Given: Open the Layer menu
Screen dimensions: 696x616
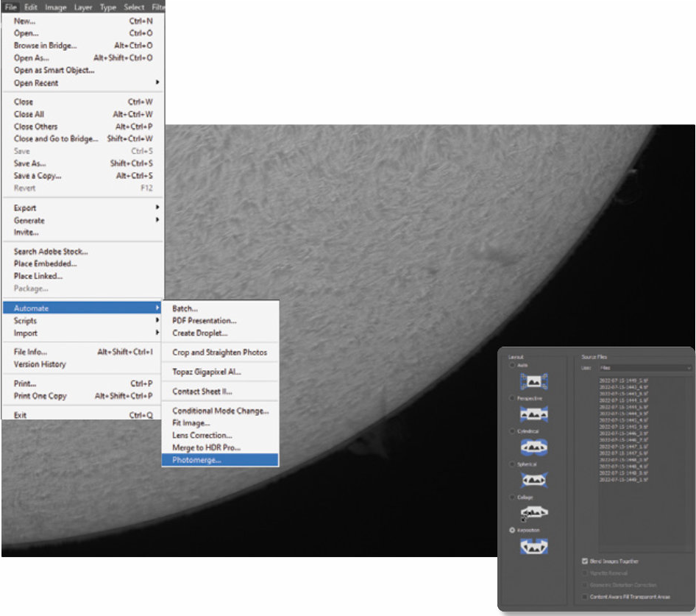Looking at the screenshot, I should 83,7.
